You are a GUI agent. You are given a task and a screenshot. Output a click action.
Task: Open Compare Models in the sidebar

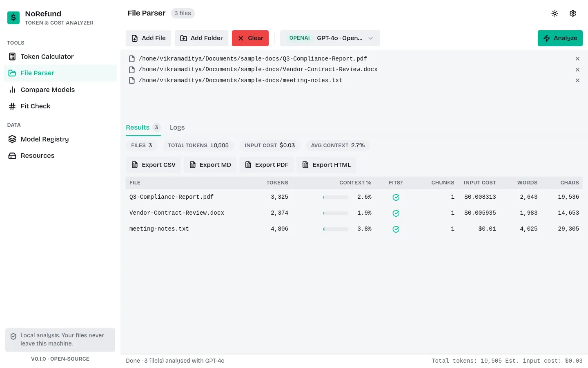click(x=60, y=90)
